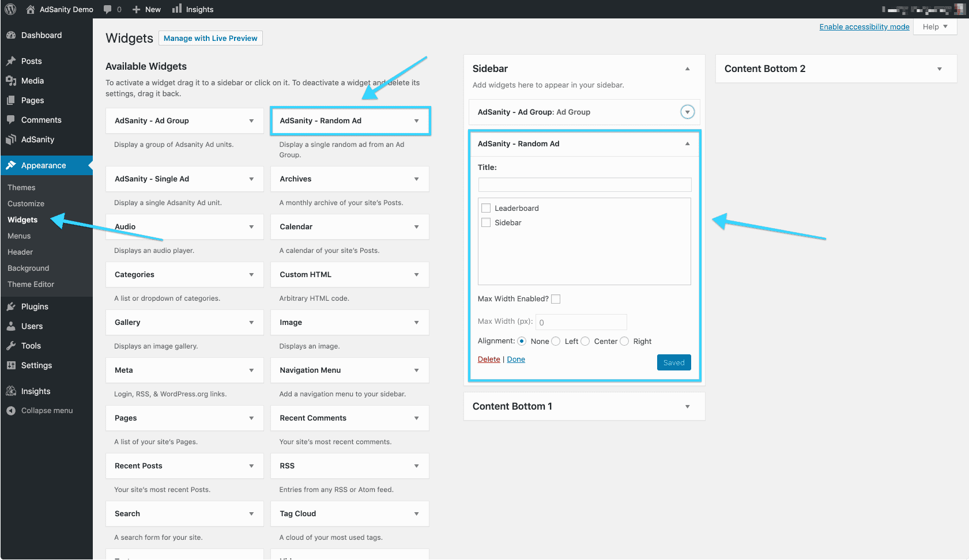This screenshot has width=969, height=560.
Task: Click the Plugins plug icon
Action: pyautogui.click(x=11, y=307)
